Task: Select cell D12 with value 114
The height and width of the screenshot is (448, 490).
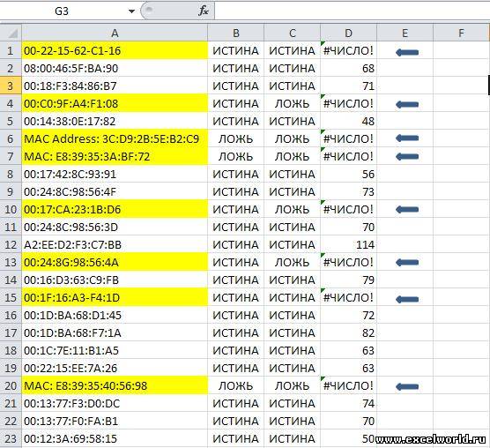Action: pyautogui.click(x=348, y=244)
